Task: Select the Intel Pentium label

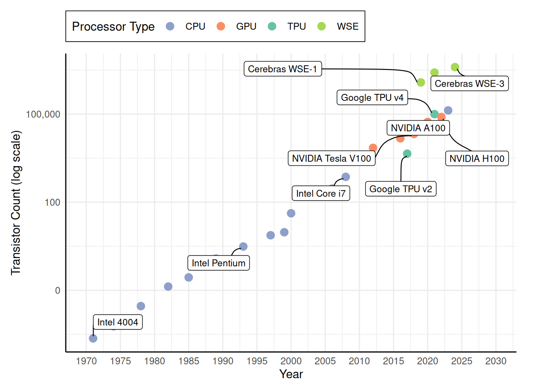Action: [219, 263]
